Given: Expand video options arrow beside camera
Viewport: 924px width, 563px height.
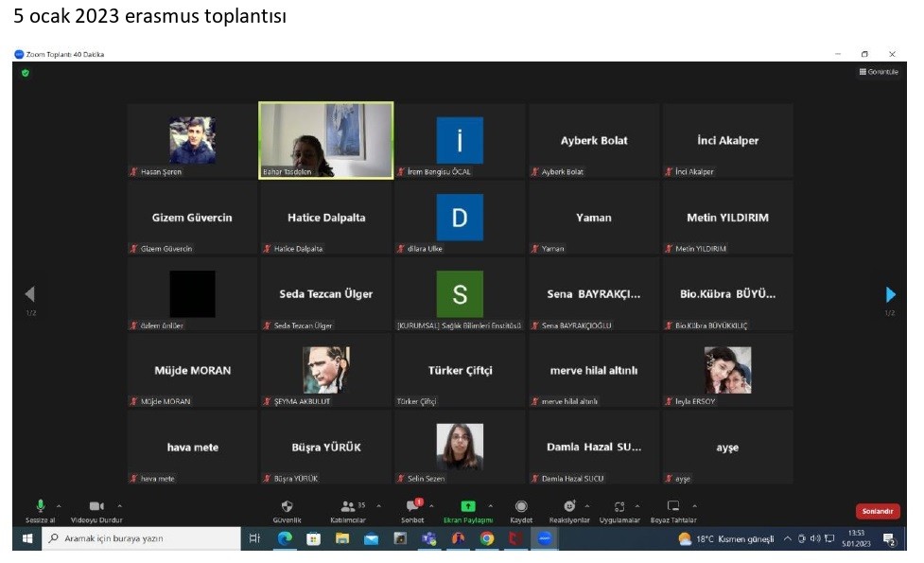Looking at the screenshot, I should [x=119, y=505].
